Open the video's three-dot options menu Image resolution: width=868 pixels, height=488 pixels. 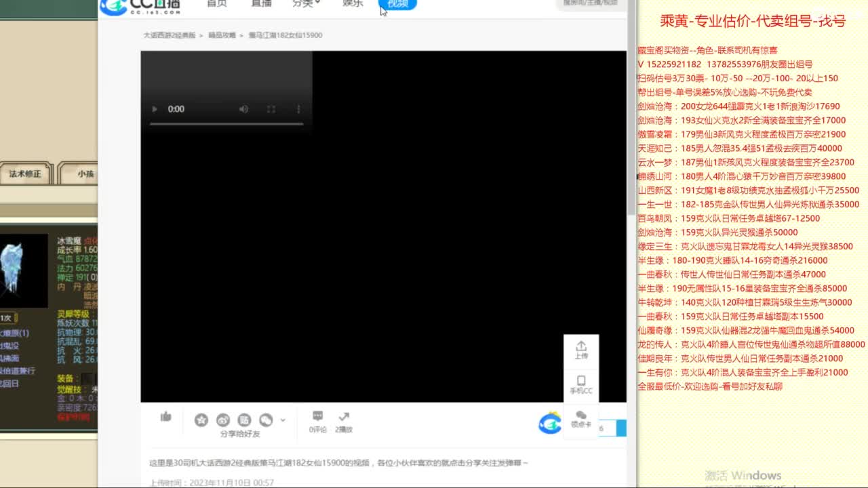(298, 109)
